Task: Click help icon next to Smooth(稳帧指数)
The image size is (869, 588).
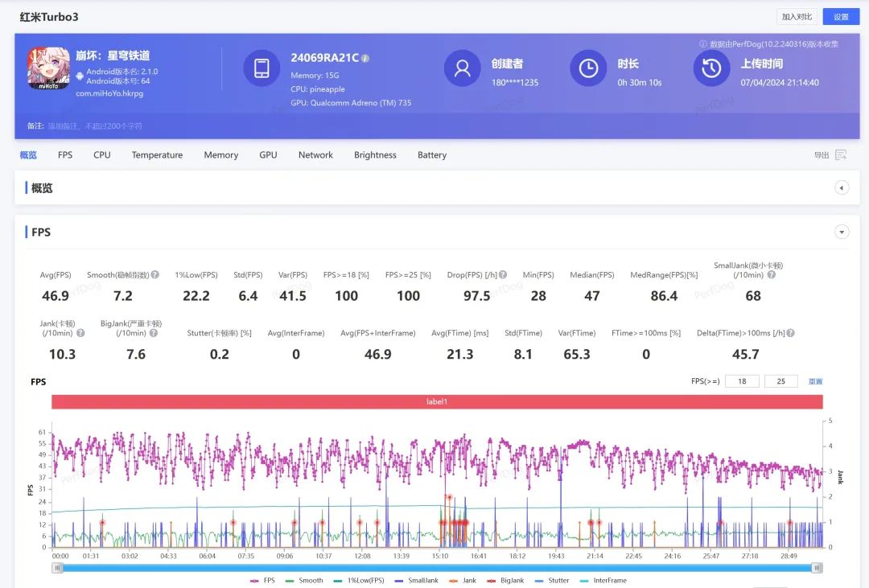Action: (x=154, y=275)
